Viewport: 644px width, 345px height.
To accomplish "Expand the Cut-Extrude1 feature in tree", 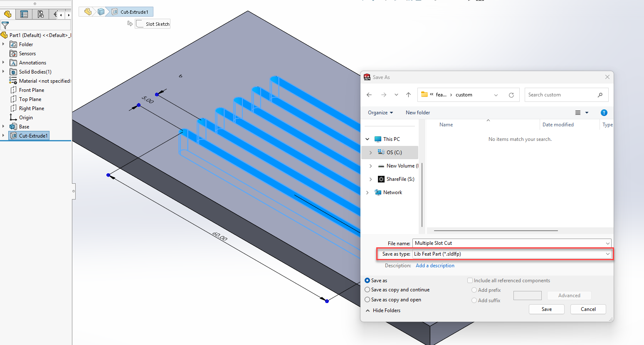I will pyautogui.click(x=3, y=136).
